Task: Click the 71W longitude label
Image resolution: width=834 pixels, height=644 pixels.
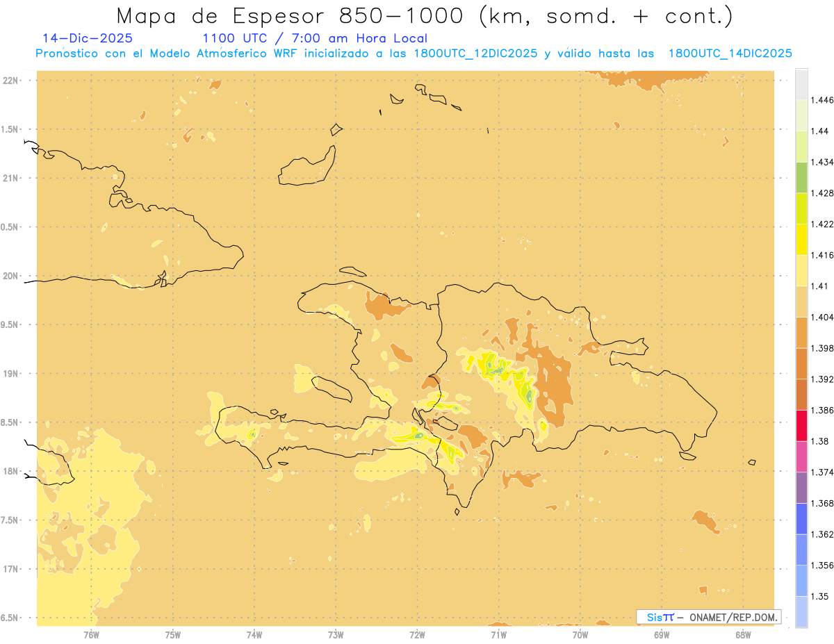Action: [498, 634]
